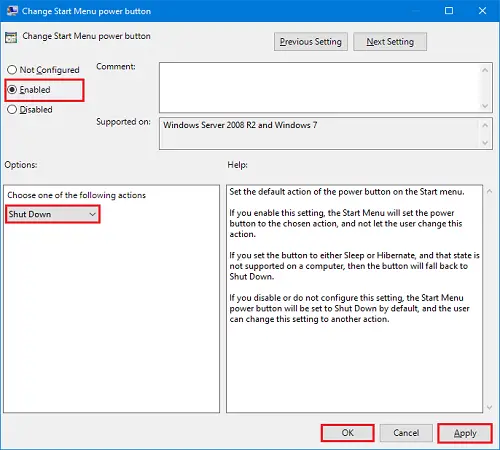
Task: Click the policy setting icon beside the title
Action: tap(11, 38)
